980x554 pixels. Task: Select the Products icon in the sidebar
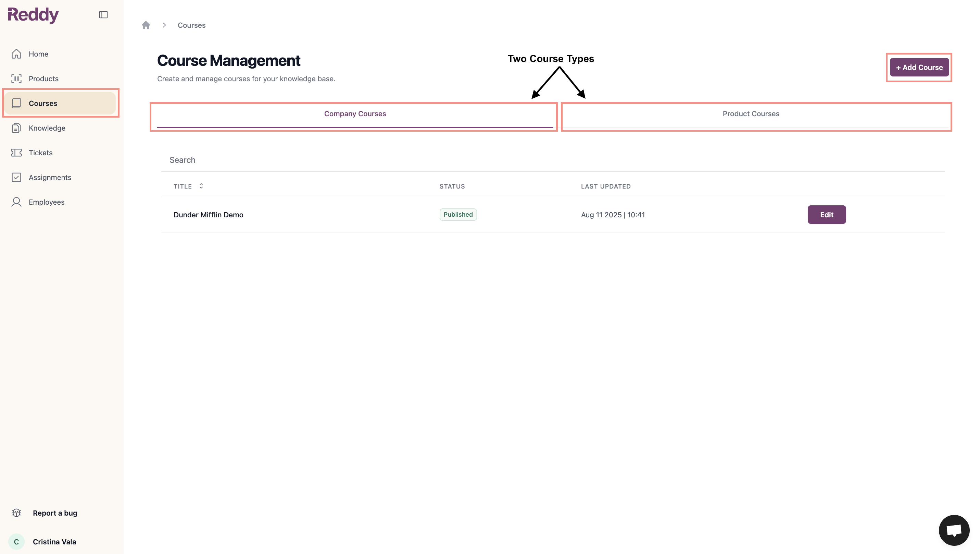16,79
